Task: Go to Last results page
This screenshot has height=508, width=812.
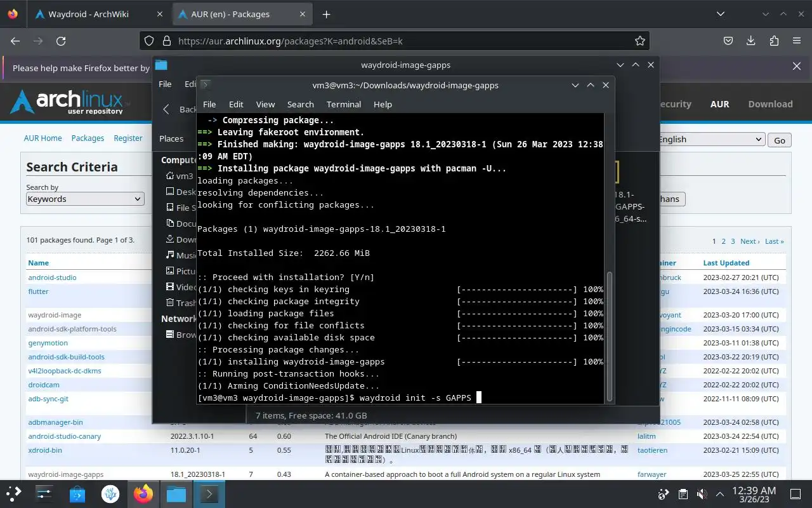Action: point(774,241)
